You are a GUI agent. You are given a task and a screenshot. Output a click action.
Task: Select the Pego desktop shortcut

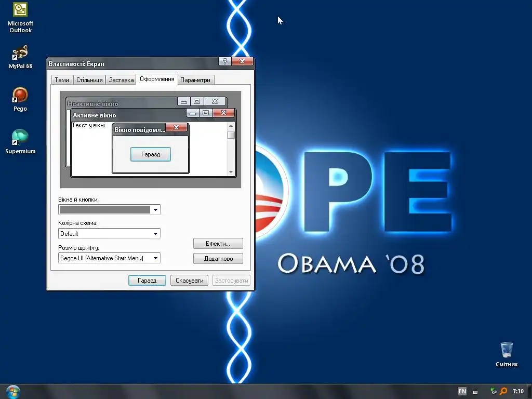pyautogui.click(x=20, y=99)
